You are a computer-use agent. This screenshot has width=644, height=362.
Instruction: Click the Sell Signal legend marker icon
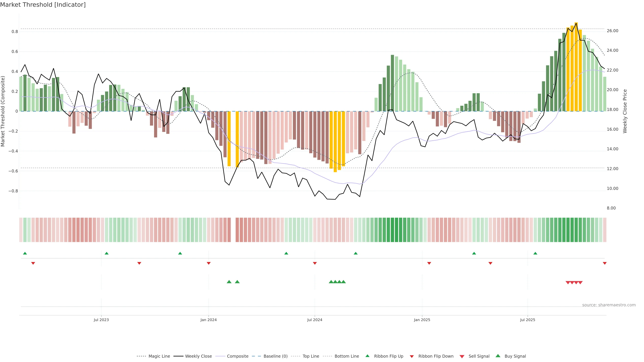pos(462,356)
